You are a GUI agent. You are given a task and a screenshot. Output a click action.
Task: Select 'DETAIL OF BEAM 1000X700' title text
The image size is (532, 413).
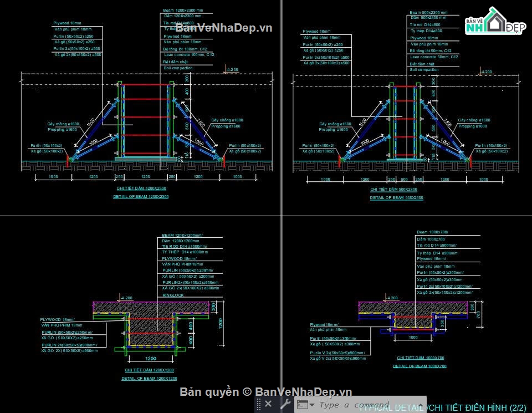[420, 366]
